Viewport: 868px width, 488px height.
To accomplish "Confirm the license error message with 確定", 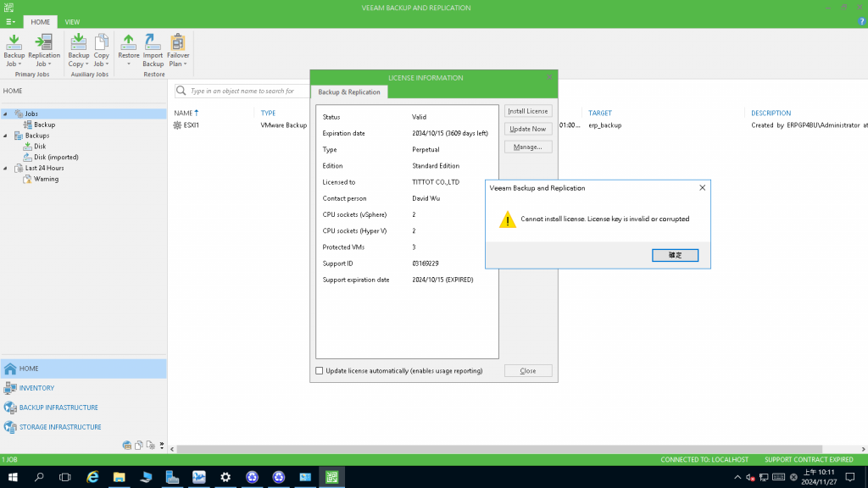I will coord(675,255).
